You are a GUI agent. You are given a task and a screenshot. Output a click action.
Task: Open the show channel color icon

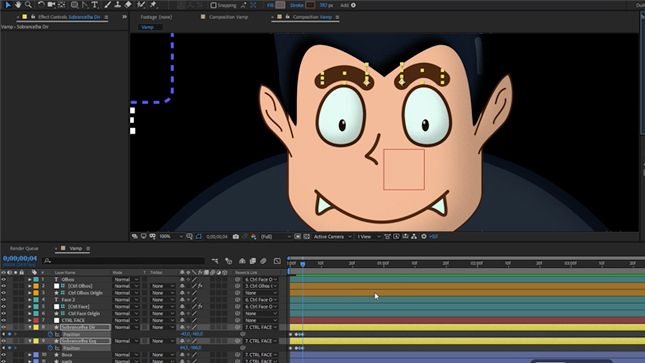[253, 237]
